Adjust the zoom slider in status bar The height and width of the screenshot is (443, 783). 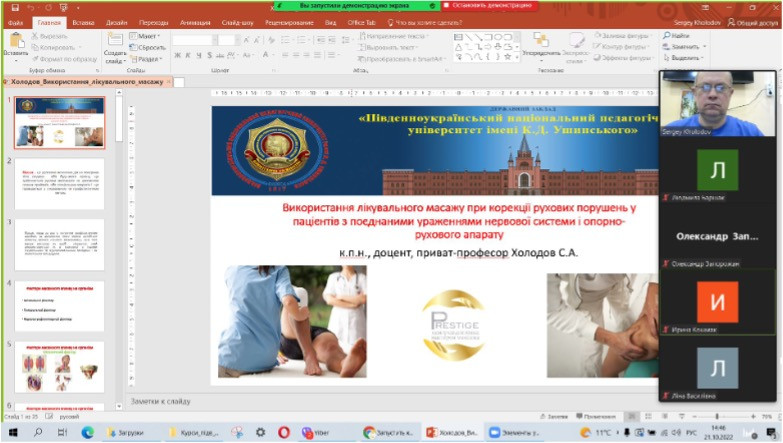717,416
